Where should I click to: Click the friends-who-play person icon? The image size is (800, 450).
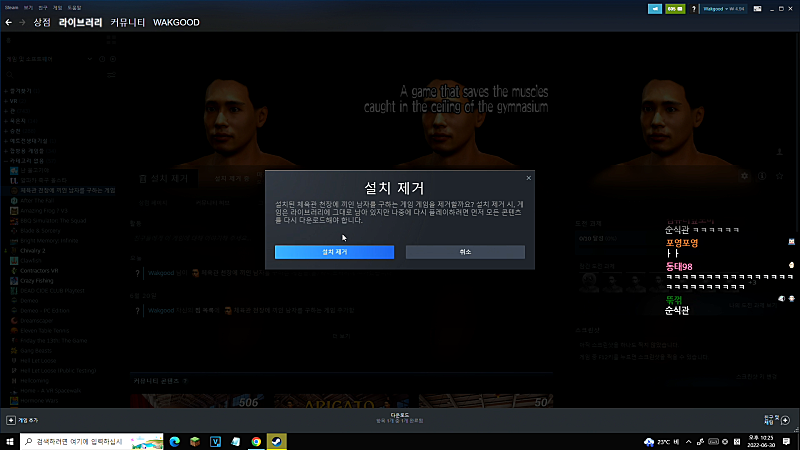pos(780,152)
